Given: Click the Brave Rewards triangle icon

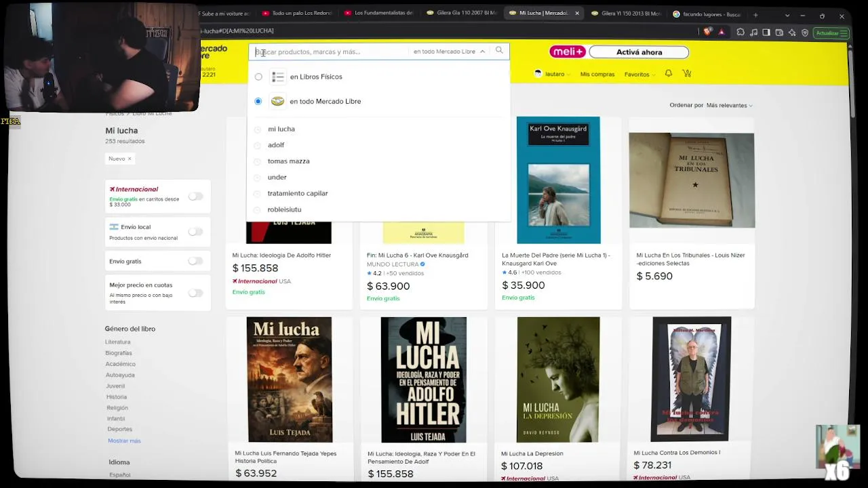Looking at the screenshot, I should pyautogui.click(x=722, y=32).
